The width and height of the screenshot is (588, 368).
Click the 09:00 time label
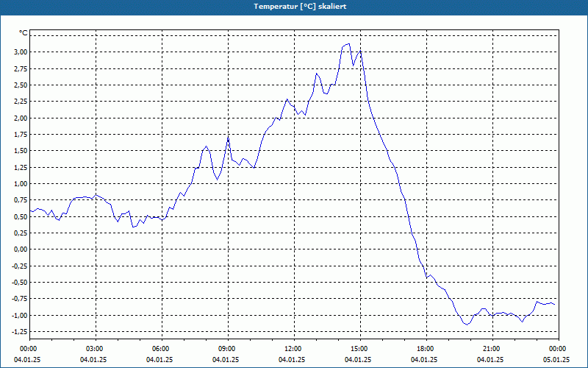[228, 349]
